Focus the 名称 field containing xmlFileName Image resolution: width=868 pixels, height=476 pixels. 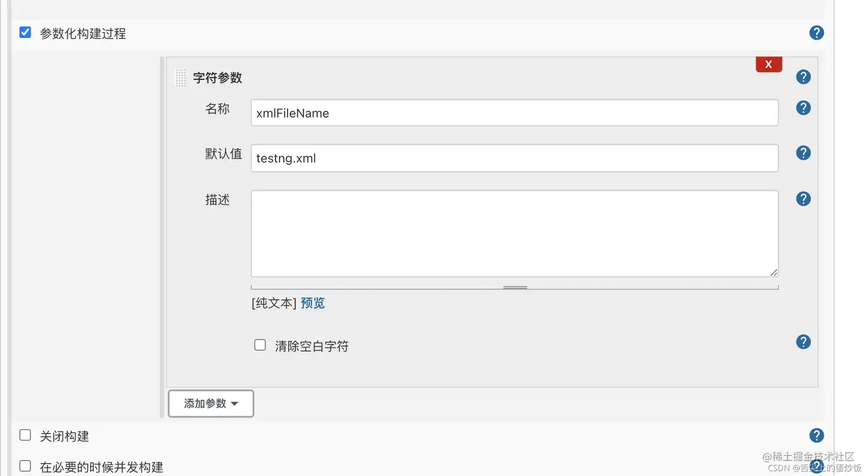[x=514, y=113]
